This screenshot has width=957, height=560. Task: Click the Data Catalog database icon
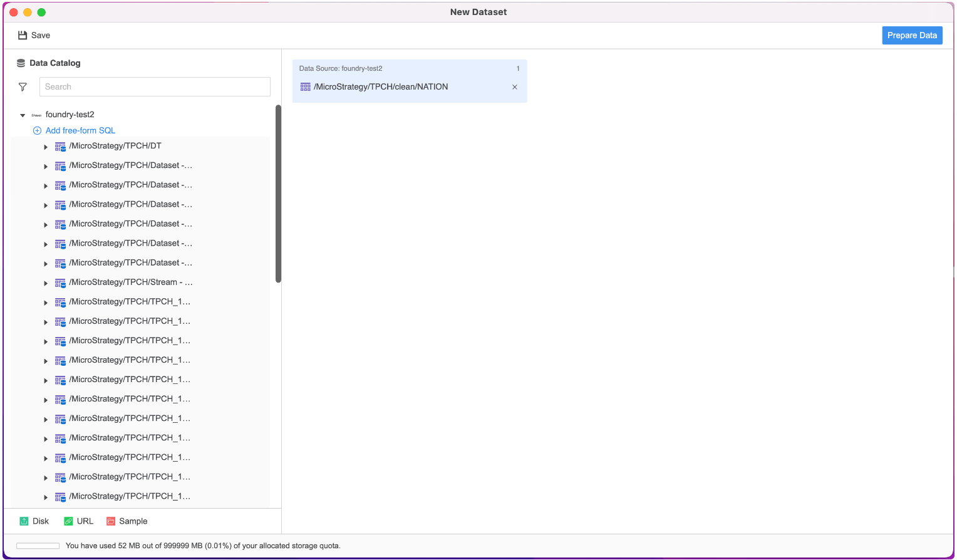coord(21,63)
